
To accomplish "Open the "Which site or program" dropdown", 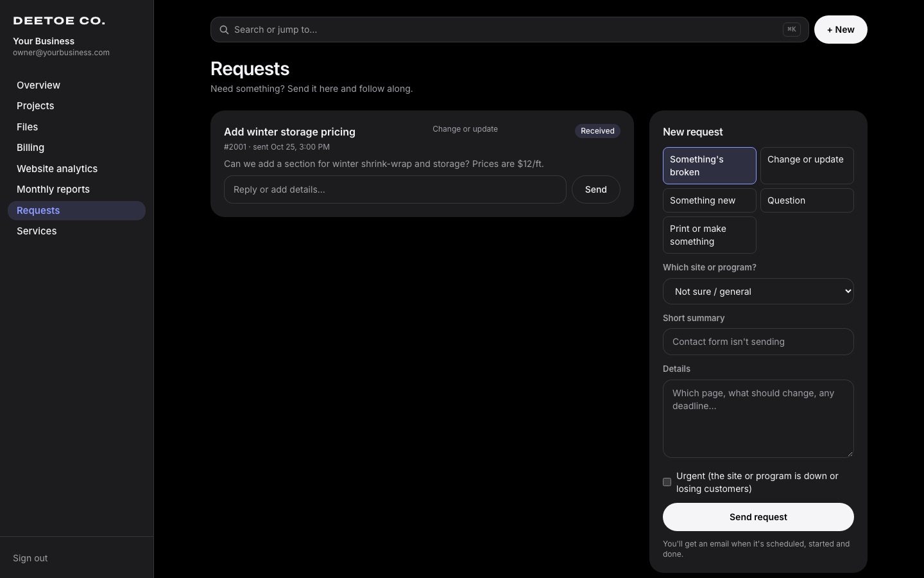I will tap(758, 292).
